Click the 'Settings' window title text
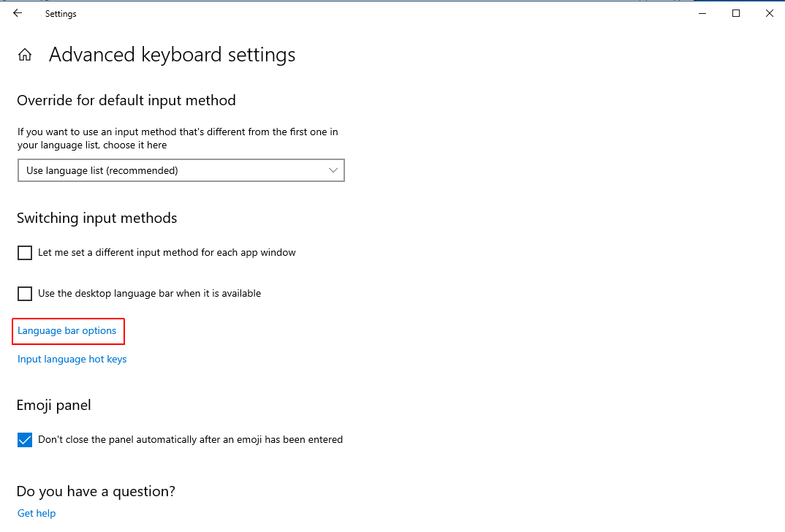This screenshot has height=532, width=785. [x=61, y=14]
